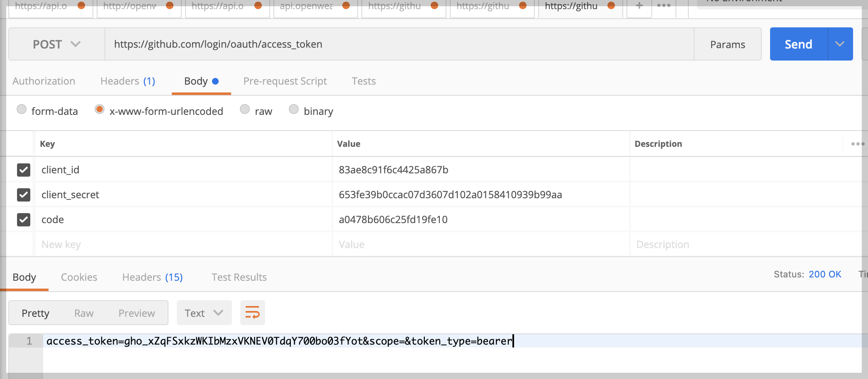Open the Text format dropdown

point(204,313)
